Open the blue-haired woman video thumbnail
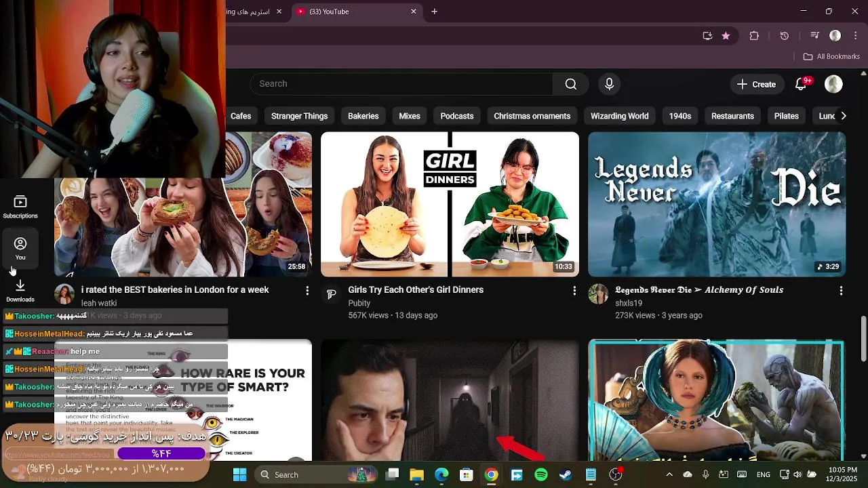 click(x=717, y=400)
